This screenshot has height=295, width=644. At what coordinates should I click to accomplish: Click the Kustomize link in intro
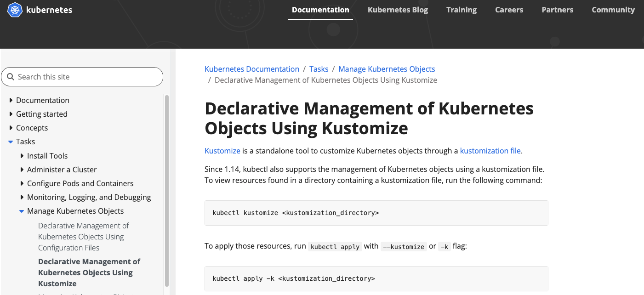222,151
